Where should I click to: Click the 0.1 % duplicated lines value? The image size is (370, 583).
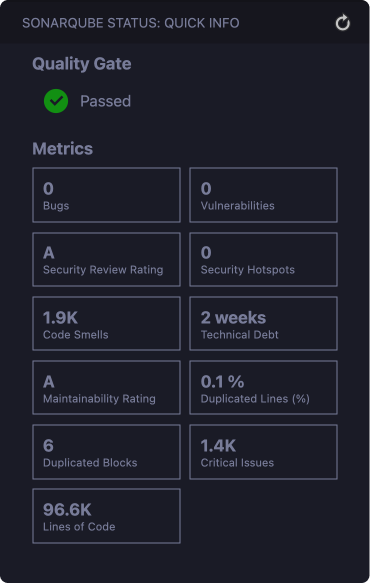click(x=222, y=381)
